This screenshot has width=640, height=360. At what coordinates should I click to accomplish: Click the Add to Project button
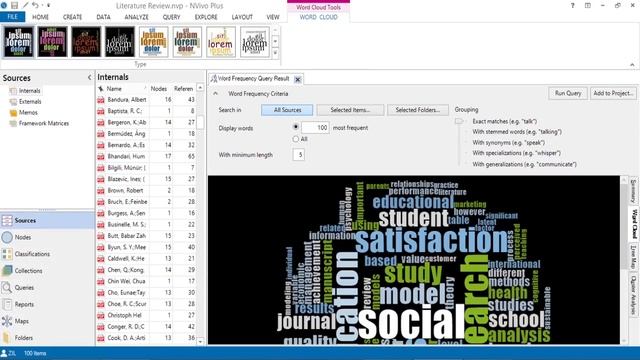click(613, 93)
